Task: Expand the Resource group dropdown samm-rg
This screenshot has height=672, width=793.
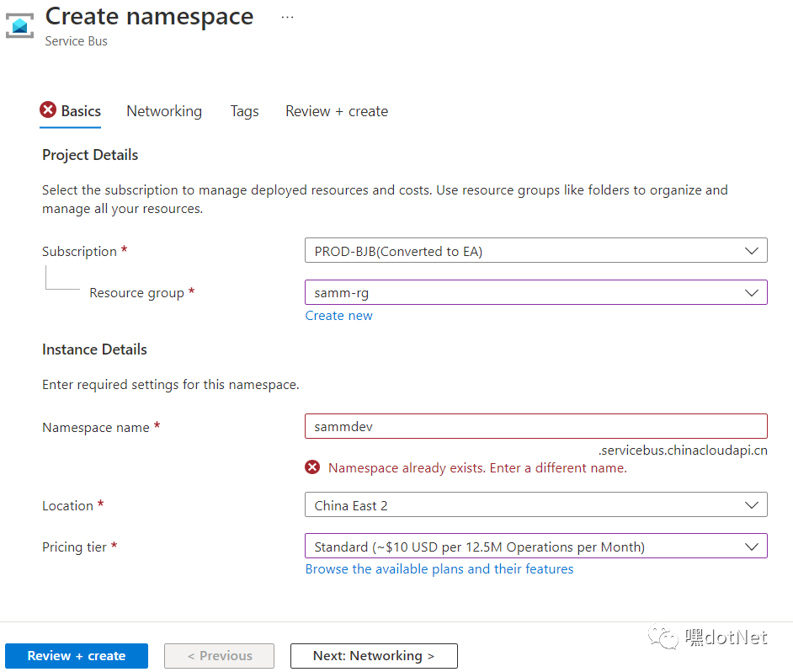Action: pyautogui.click(x=536, y=292)
